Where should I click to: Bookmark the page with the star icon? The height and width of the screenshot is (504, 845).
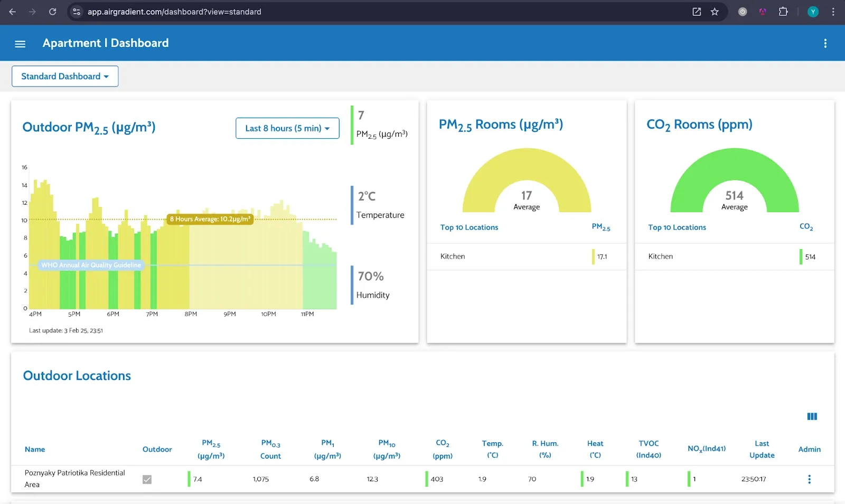tap(714, 12)
